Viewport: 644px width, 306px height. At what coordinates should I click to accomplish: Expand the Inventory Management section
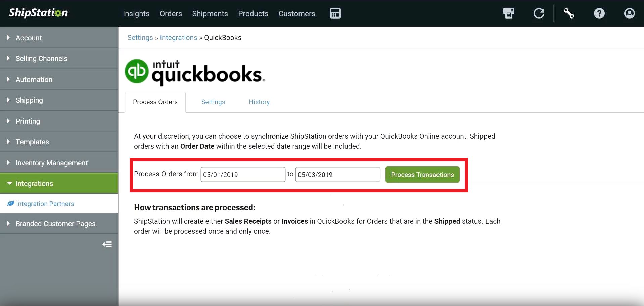pyautogui.click(x=59, y=163)
